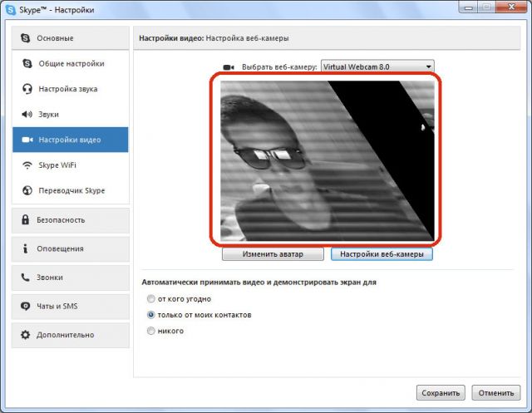The height and width of the screenshot is (413, 532).
Task: Click the Настройки веб-камеры button
Action: tap(382, 254)
